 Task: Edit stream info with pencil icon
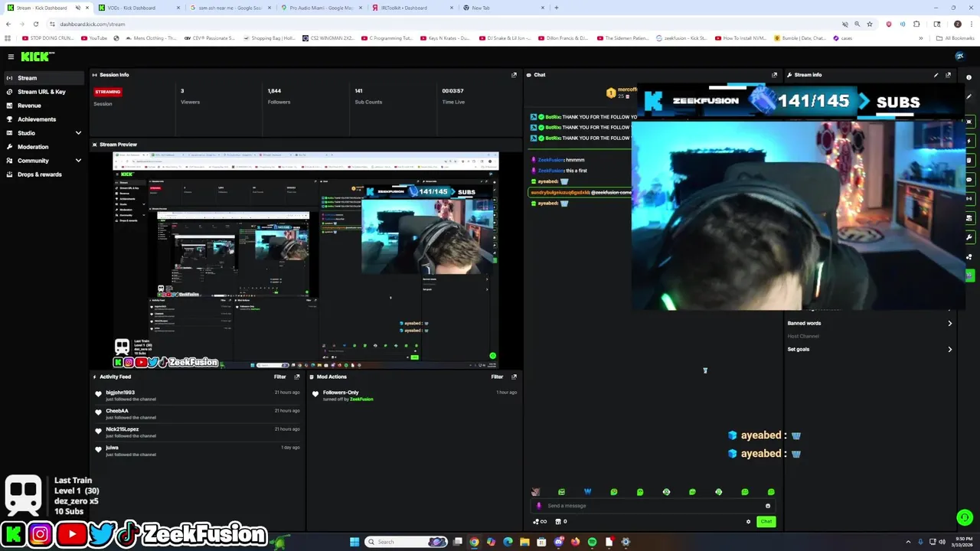click(x=936, y=75)
